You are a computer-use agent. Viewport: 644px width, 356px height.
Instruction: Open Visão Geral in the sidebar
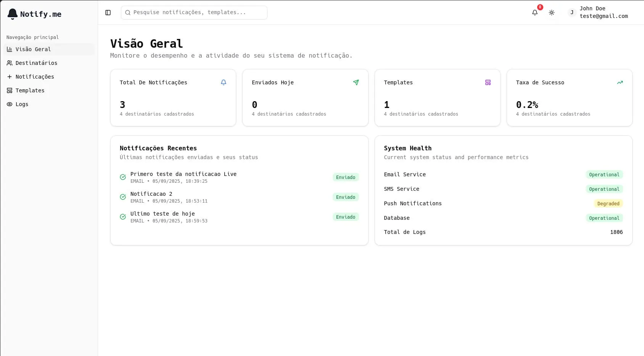click(49, 49)
